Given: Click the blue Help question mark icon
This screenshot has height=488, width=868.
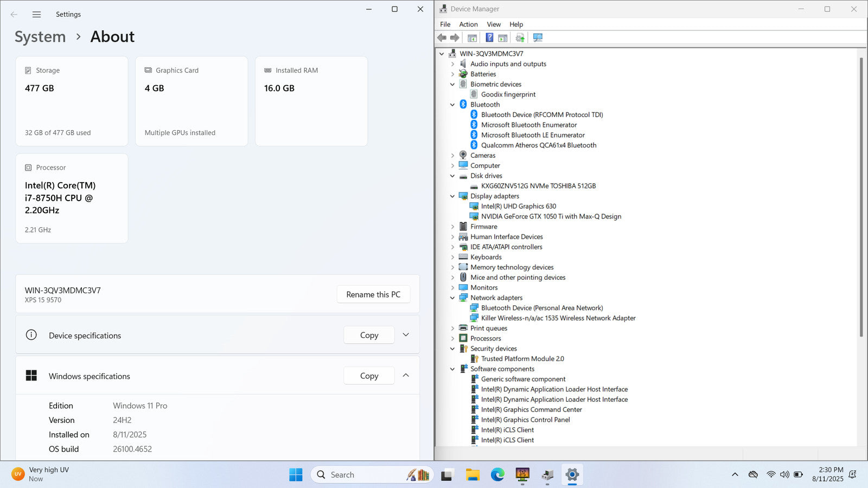Looking at the screenshot, I should click(x=489, y=38).
